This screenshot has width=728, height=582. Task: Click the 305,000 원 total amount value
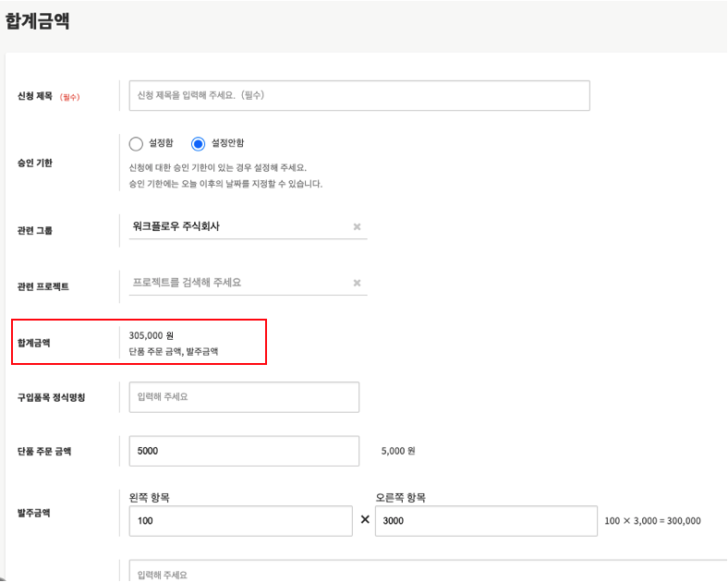[x=152, y=335]
